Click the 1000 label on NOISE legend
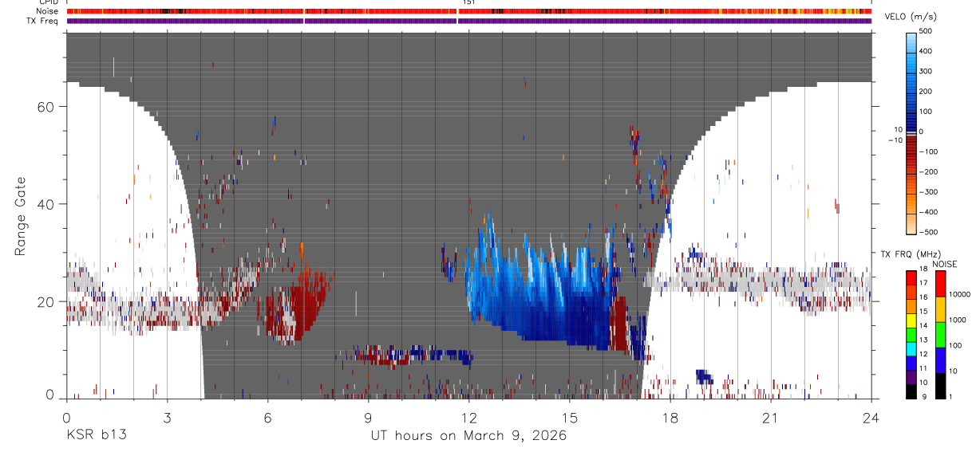This screenshot has height=452, width=980. [958, 320]
